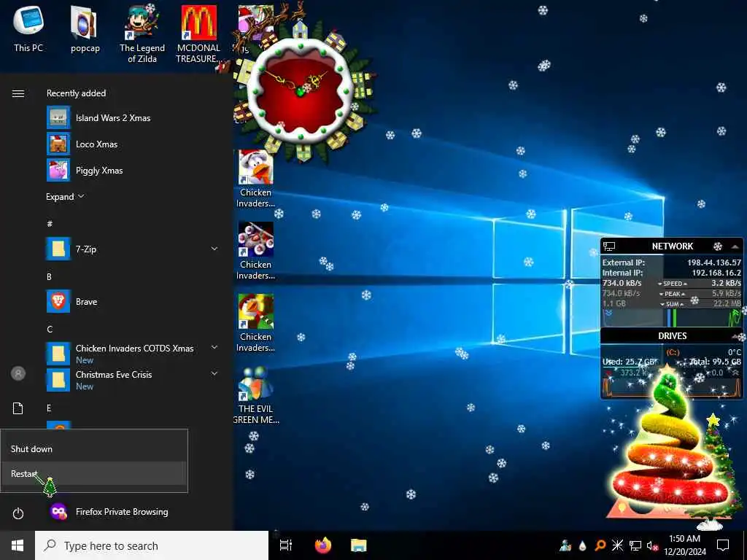This screenshot has width=747, height=560.
Task: Click the E letter header in app list
Action: point(49,408)
